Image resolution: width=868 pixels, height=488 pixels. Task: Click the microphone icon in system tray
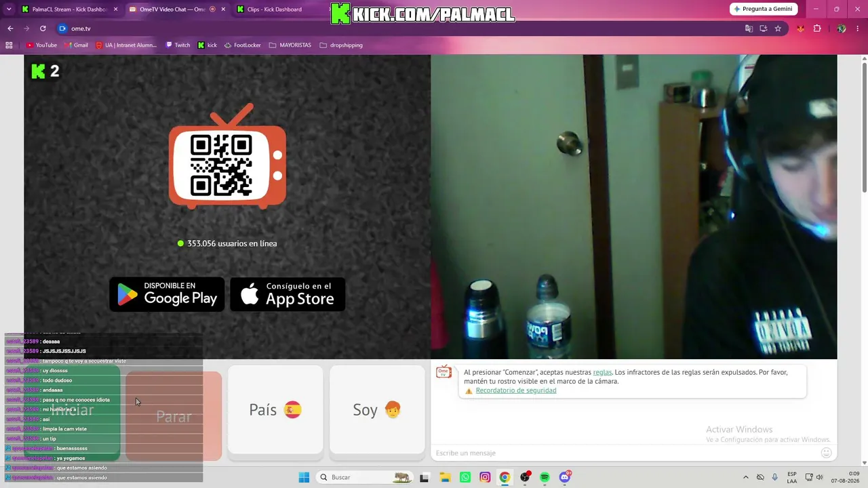[x=775, y=477]
